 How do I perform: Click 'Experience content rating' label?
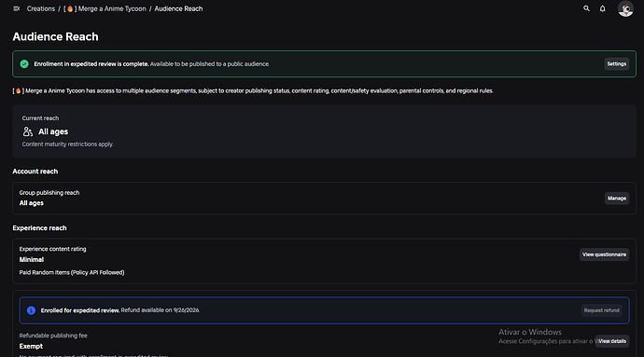52,249
